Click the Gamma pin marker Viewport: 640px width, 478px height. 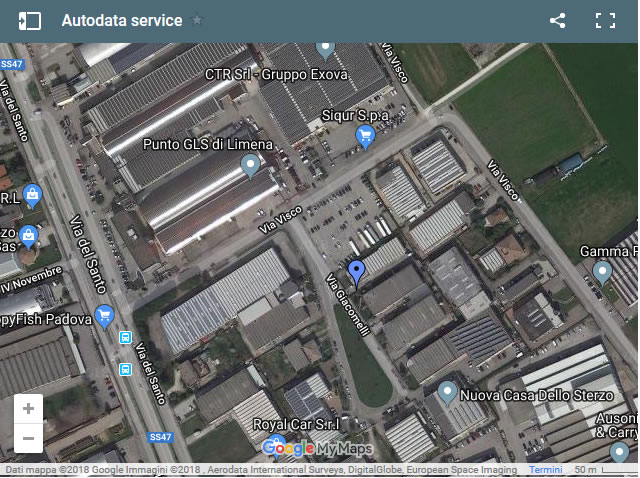pos(602,273)
